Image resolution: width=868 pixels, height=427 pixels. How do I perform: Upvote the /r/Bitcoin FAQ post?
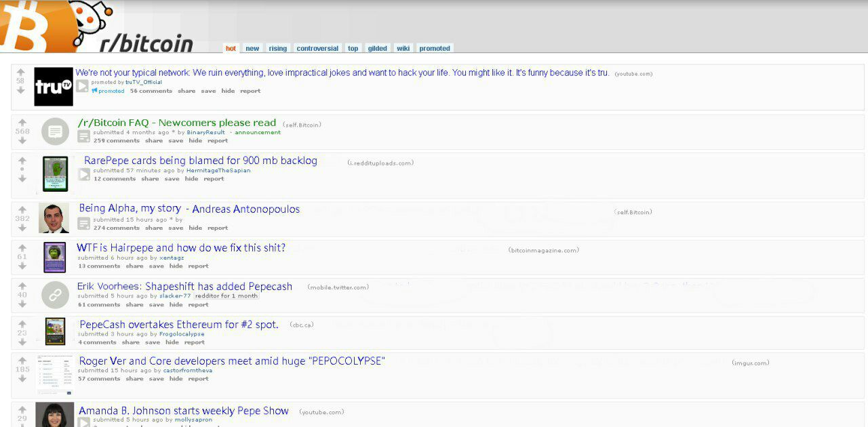22,123
